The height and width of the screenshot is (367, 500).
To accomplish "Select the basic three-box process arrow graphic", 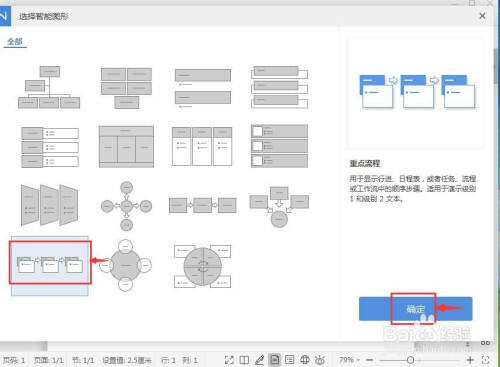I will (203, 205).
